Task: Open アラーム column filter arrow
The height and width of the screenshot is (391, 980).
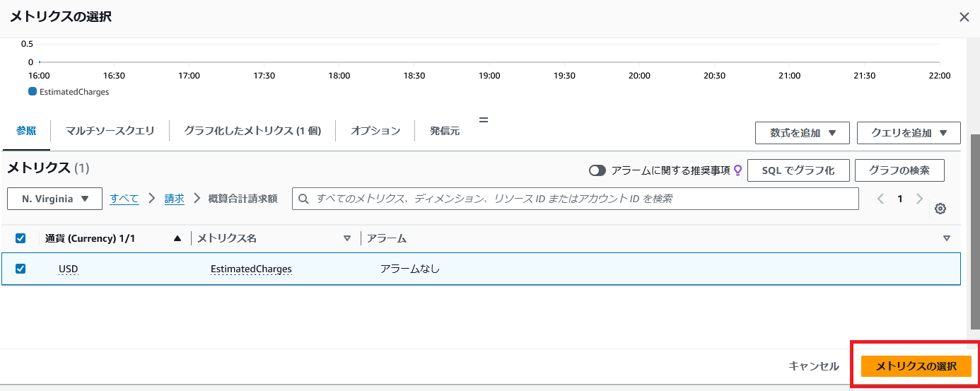Action: [947, 238]
